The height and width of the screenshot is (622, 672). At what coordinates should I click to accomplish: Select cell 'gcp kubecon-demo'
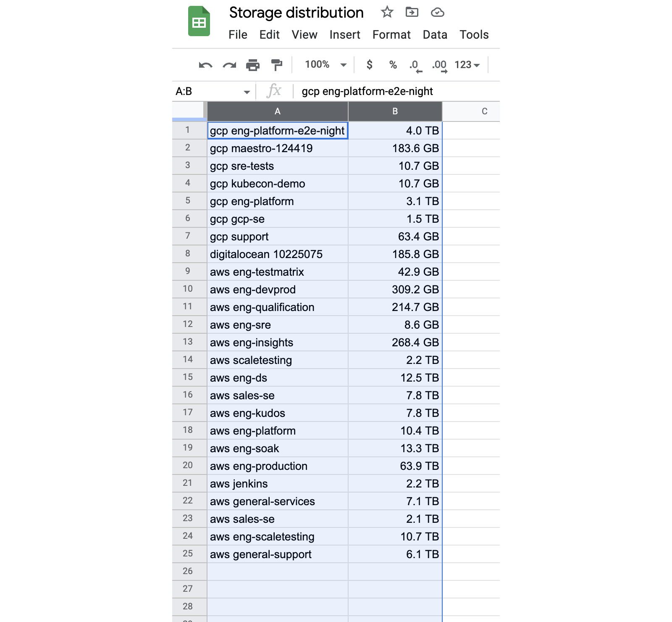click(x=278, y=183)
